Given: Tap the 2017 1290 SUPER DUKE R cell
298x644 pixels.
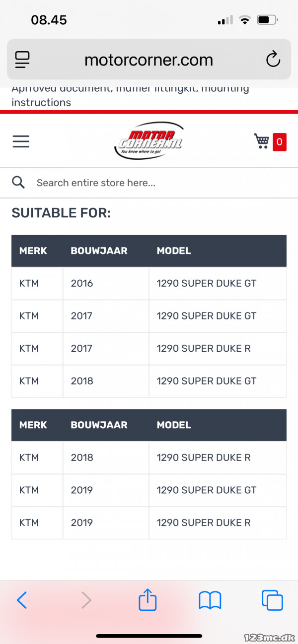Looking at the screenshot, I should click(218, 348).
